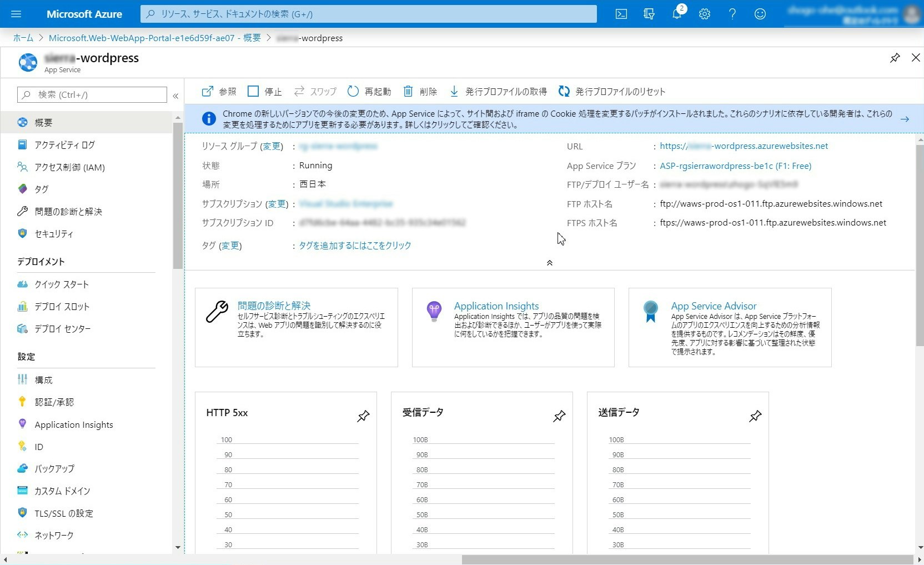The image size is (924, 565).
Task: Open the スワップ (swap) function
Action: tap(315, 91)
